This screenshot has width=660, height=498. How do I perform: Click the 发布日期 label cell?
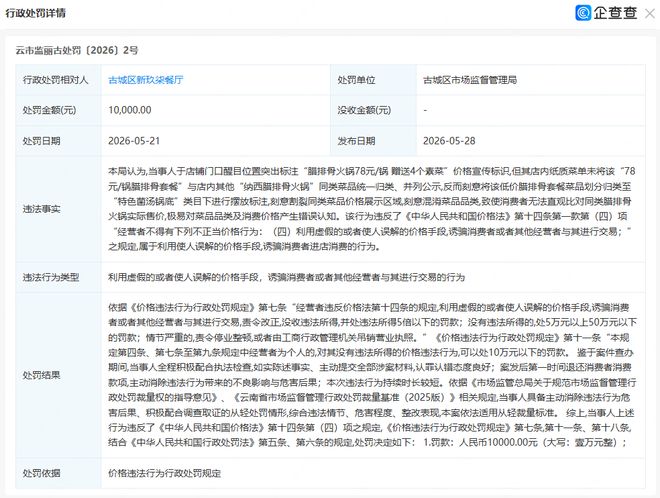[x=373, y=141]
